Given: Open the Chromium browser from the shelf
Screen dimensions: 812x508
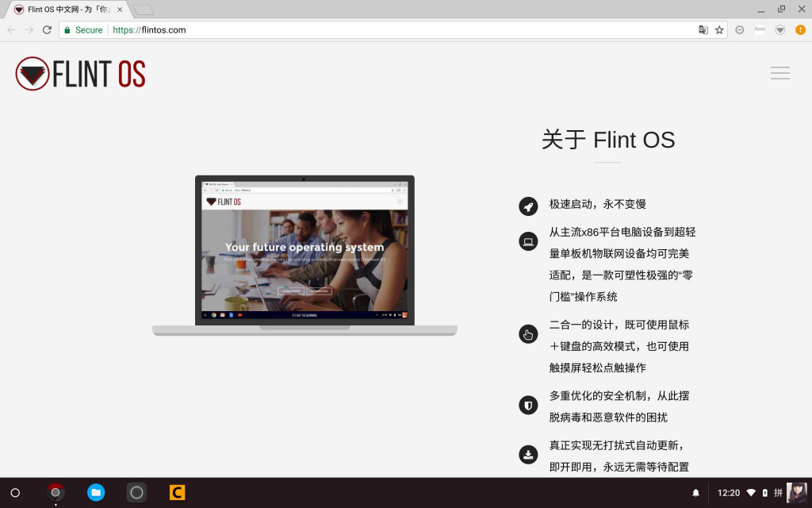Looking at the screenshot, I should click(x=56, y=492).
